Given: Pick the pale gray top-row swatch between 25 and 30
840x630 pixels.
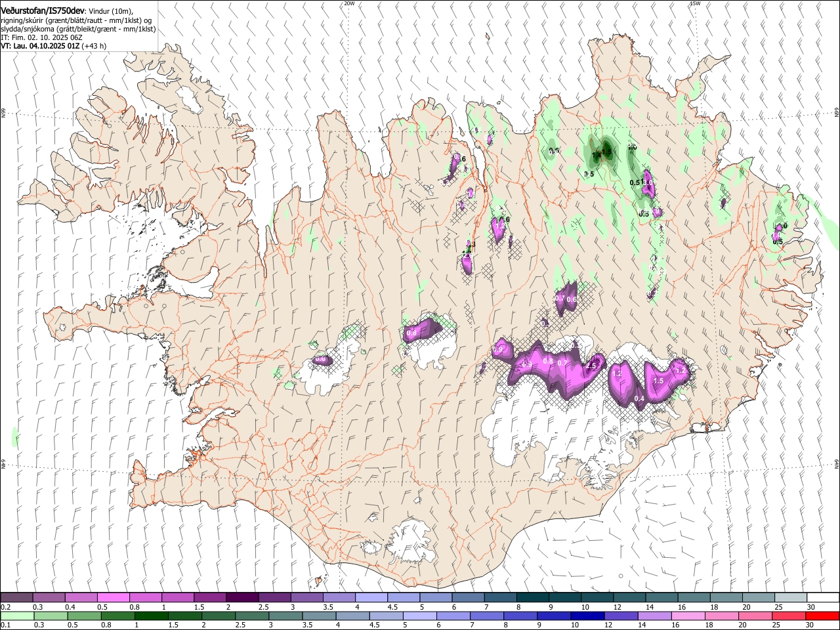Looking at the screenshot, I should point(791,598).
